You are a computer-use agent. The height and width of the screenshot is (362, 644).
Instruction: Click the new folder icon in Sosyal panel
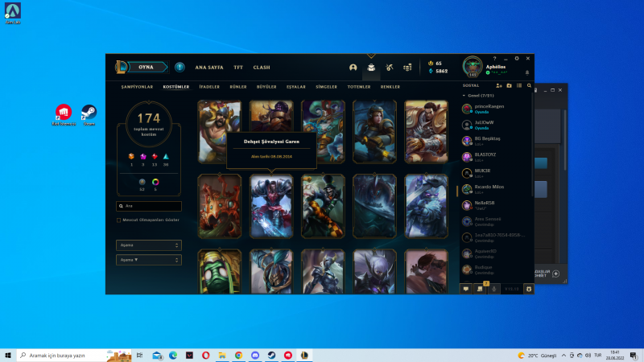pyautogui.click(x=509, y=86)
